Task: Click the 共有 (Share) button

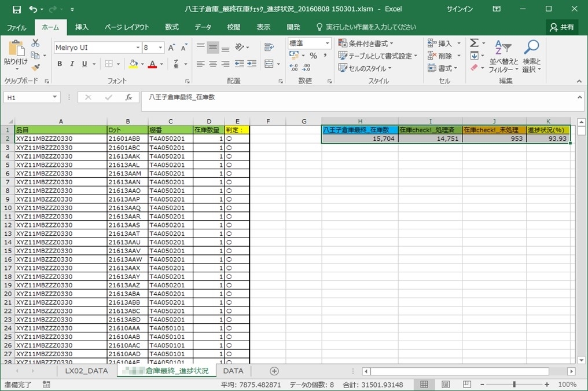Action: (562, 27)
